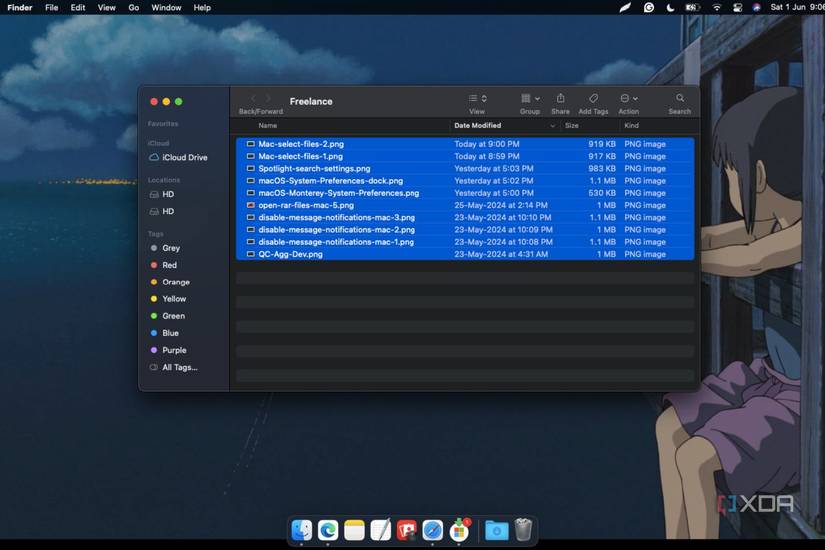Open the Go menu
Viewport: 825px width, 550px height.
point(134,7)
